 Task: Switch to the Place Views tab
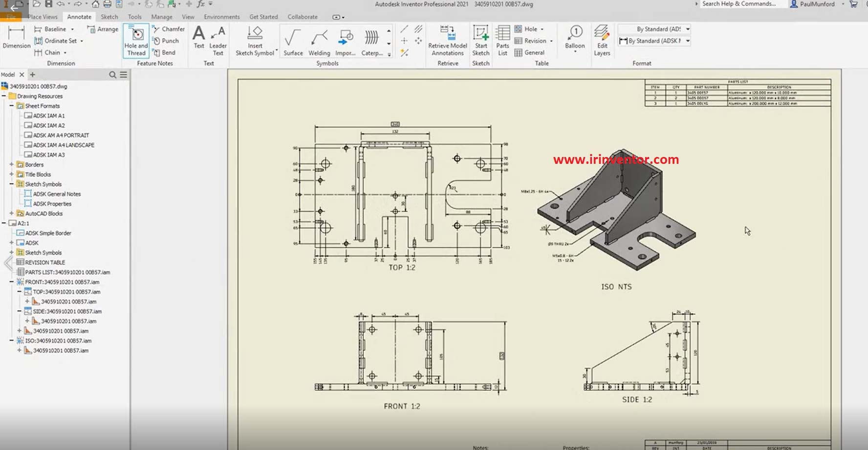[x=43, y=17]
